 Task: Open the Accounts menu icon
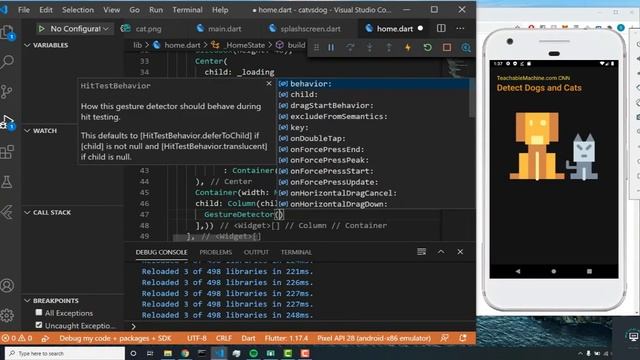(7, 285)
